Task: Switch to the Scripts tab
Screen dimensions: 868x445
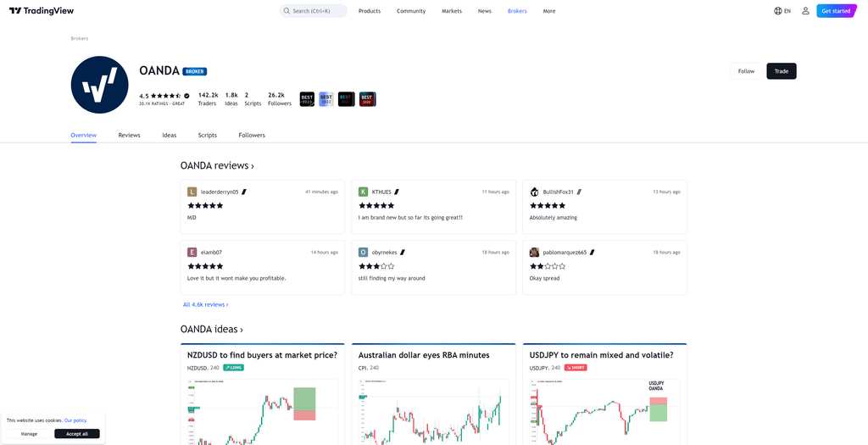Action: point(208,135)
